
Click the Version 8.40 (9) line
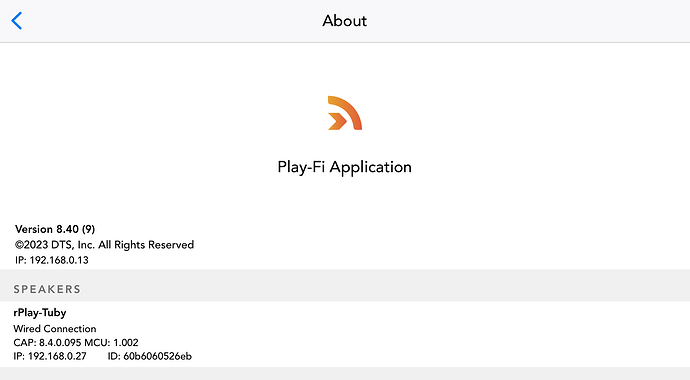pyautogui.click(x=55, y=229)
